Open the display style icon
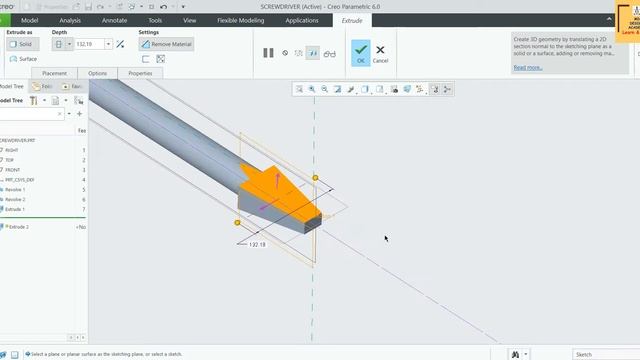The height and width of the screenshot is (360, 640). pyautogui.click(x=365, y=89)
